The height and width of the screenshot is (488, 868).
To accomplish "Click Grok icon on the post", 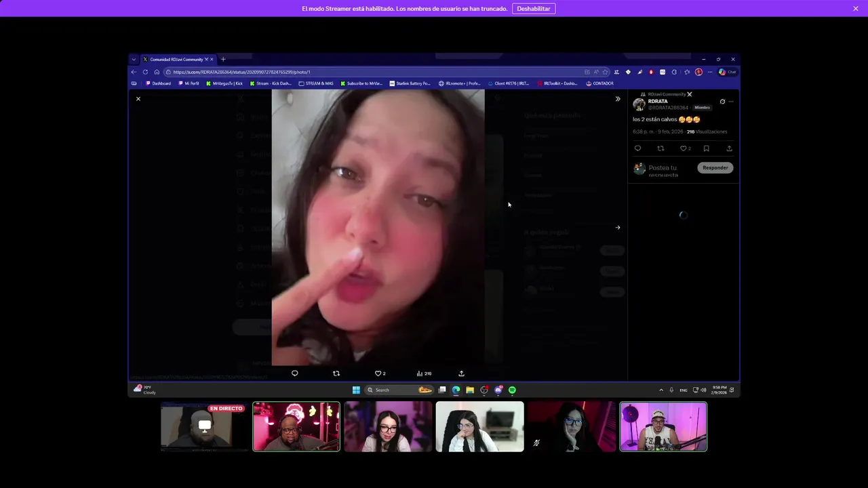I will coord(722,102).
